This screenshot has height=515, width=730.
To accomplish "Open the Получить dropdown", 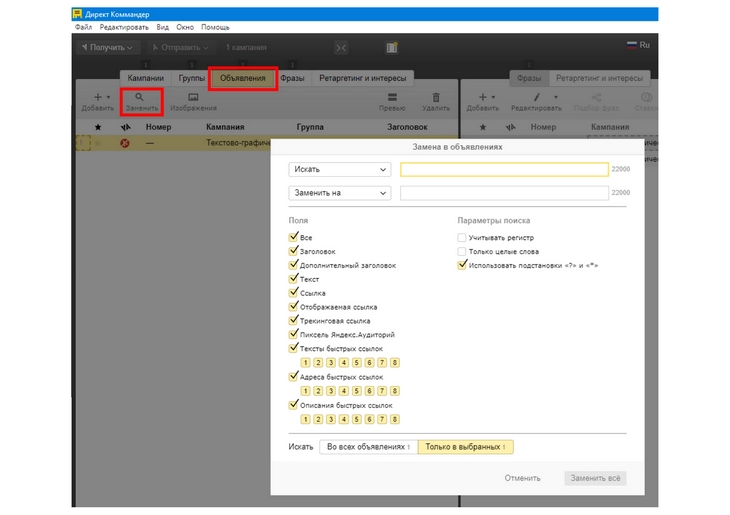I will pyautogui.click(x=107, y=47).
